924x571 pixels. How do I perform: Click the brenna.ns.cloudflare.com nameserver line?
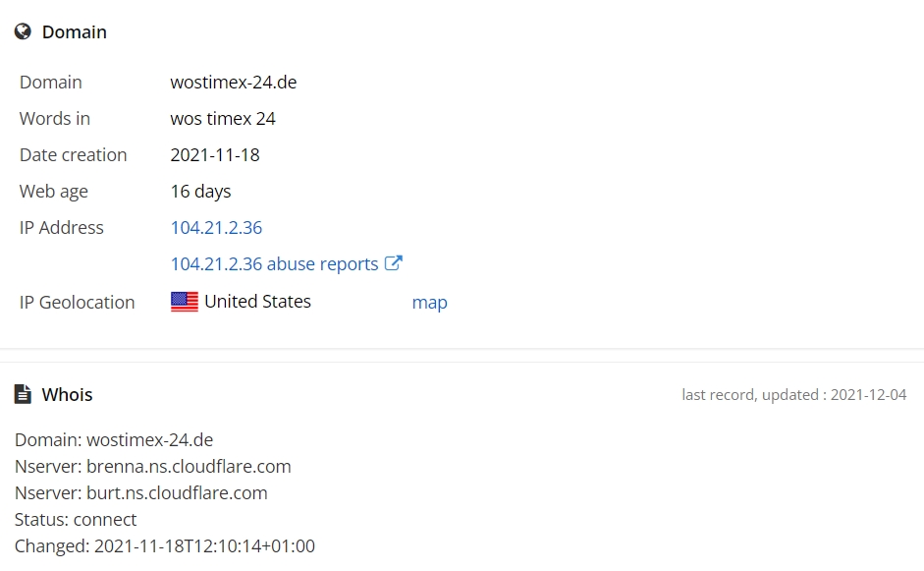tap(152, 466)
